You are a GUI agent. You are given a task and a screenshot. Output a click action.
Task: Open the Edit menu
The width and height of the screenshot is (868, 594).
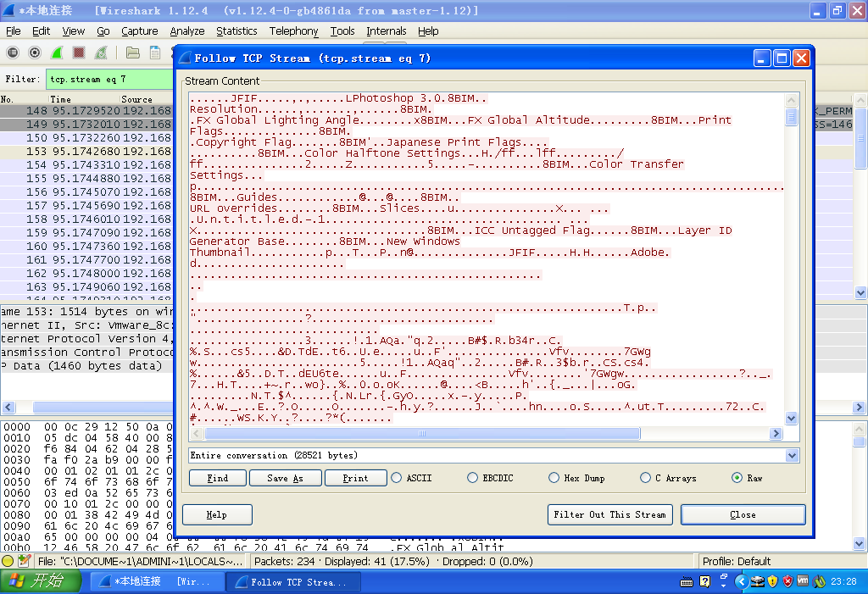coord(41,31)
